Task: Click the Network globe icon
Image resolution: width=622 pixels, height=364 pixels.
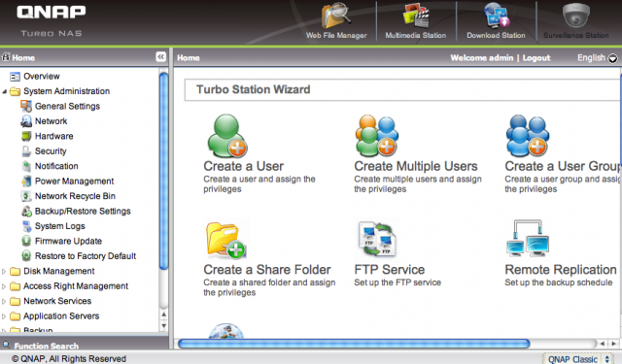Action: [x=26, y=121]
